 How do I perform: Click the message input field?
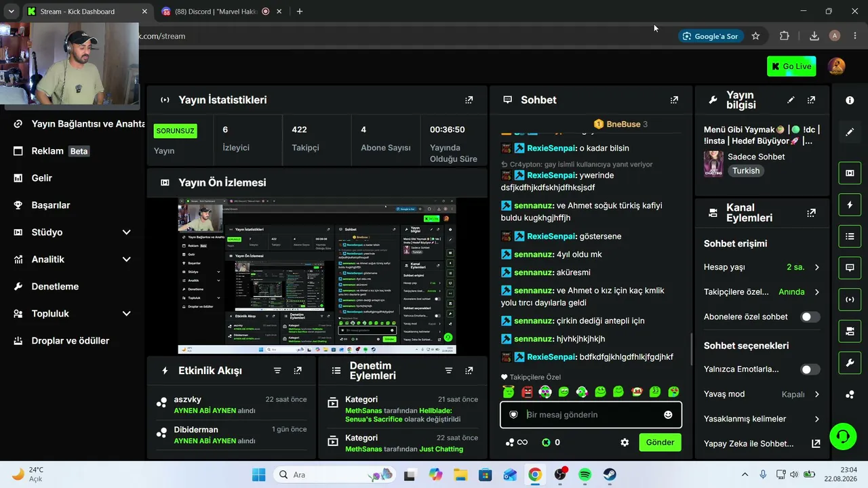pyautogui.click(x=591, y=415)
